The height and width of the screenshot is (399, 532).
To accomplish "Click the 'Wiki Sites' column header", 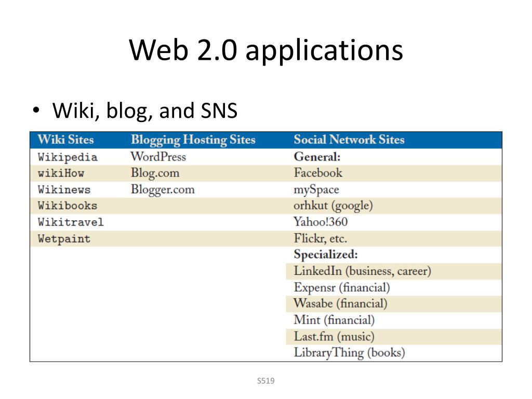I will click(x=66, y=140).
